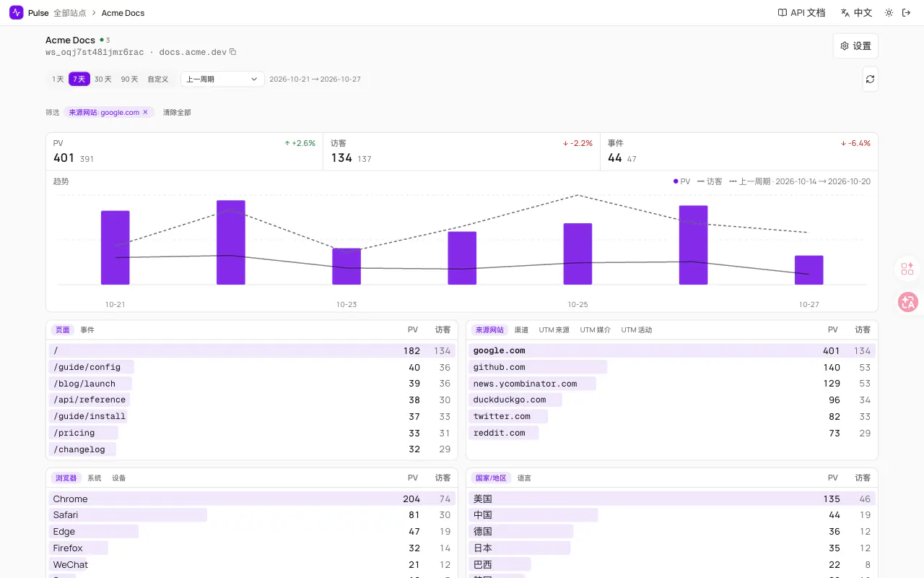Select the 90天 time range
The image size is (924, 578).
tap(129, 79)
